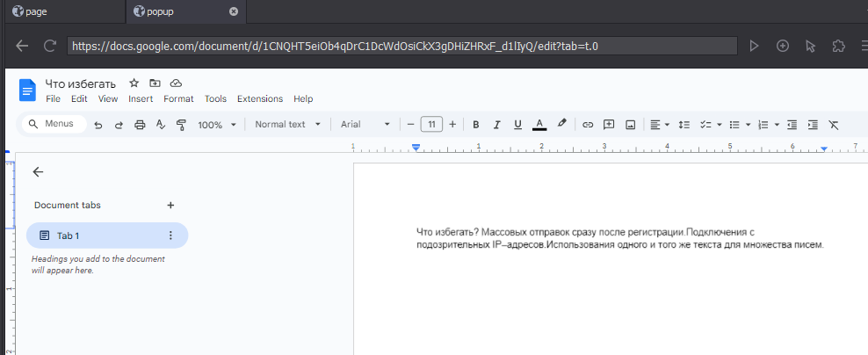The width and height of the screenshot is (868, 355).
Task: Open the File menu
Action: tap(53, 98)
